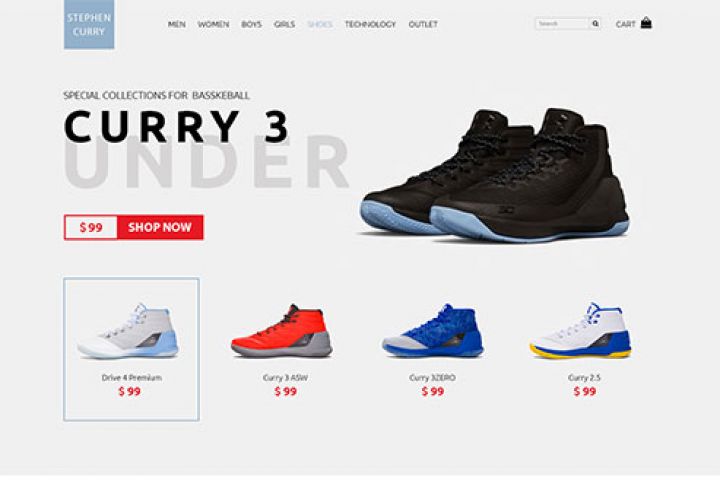Open the Curry 3 ASW product name link
Image resolution: width=720 pixels, height=480 pixels.
point(285,378)
